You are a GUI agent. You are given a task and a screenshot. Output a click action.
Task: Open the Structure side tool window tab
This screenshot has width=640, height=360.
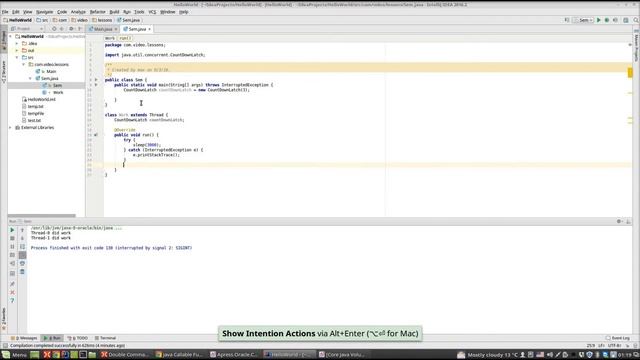pos(4,72)
